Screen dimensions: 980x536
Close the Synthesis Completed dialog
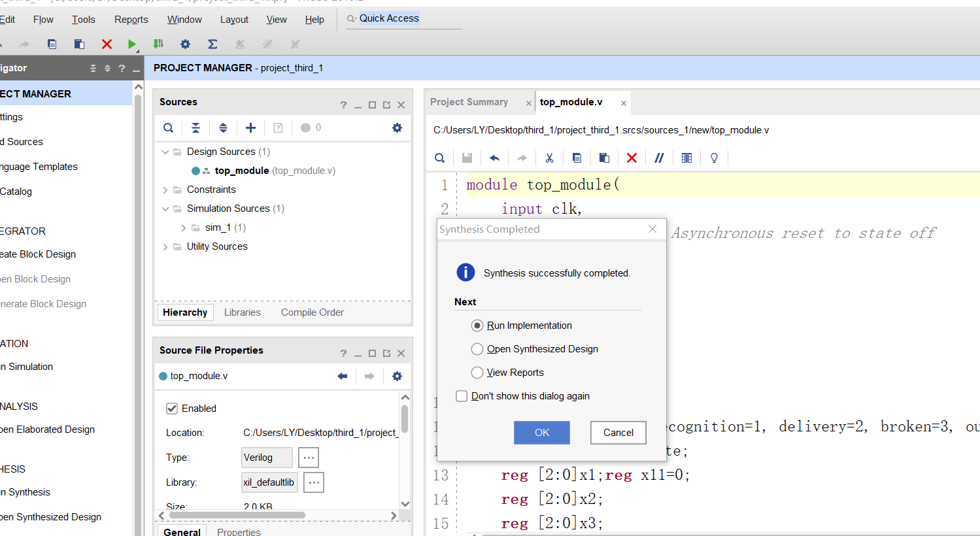pos(652,229)
